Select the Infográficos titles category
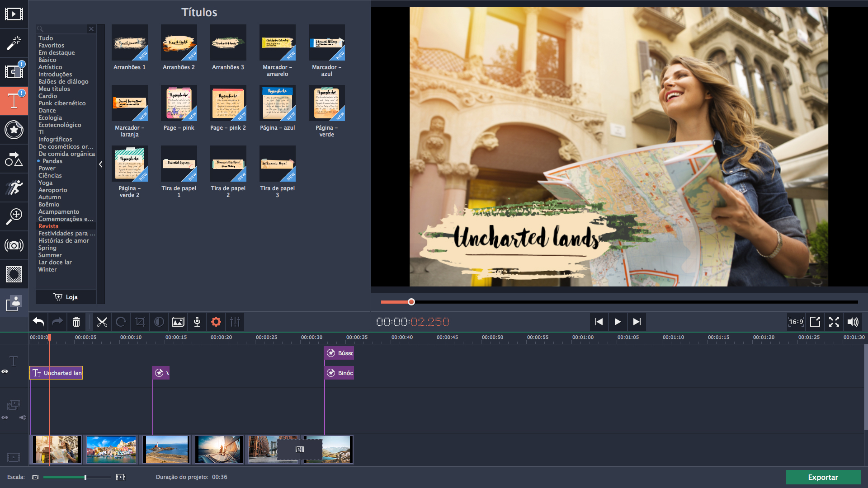 [x=55, y=139]
